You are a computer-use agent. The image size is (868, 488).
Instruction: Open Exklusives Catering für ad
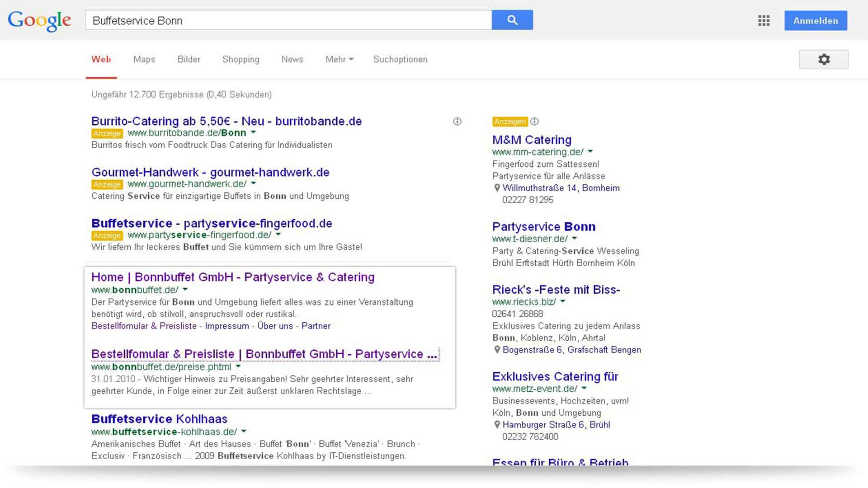pyautogui.click(x=555, y=376)
